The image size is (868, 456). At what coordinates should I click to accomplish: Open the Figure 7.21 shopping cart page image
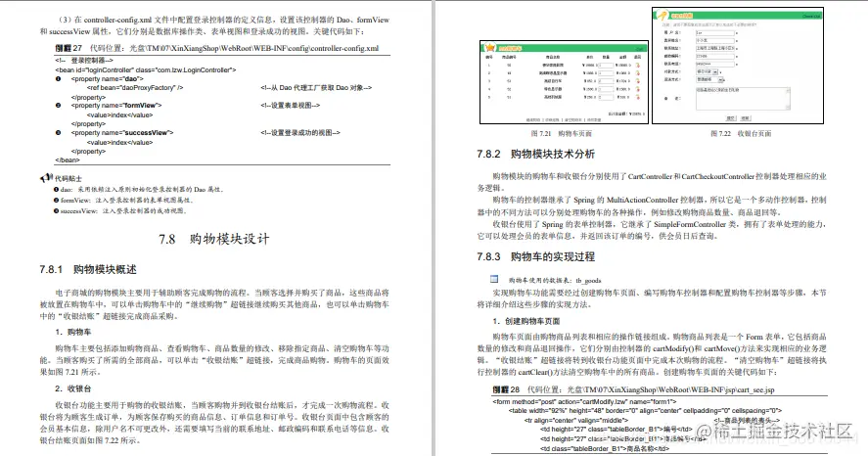pyautogui.click(x=564, y=82)
